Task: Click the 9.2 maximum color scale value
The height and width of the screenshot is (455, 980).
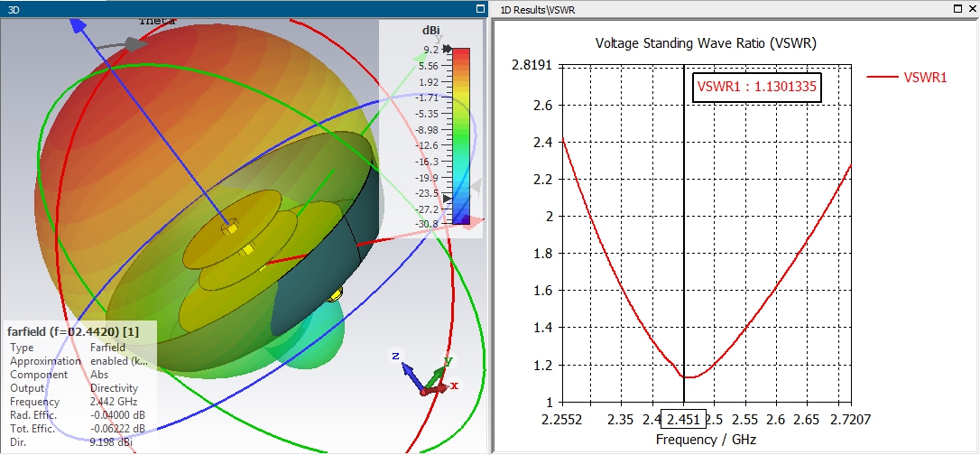Action: pyautogui.click(x=430, y=50)
